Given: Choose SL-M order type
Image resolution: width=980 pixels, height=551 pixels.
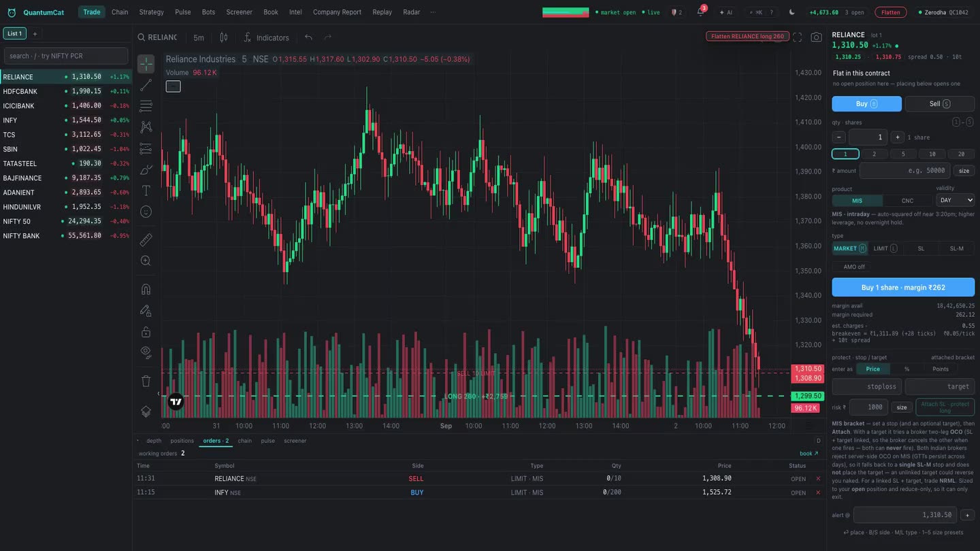Looking at the screenshot, I should (x=956, y=248).
